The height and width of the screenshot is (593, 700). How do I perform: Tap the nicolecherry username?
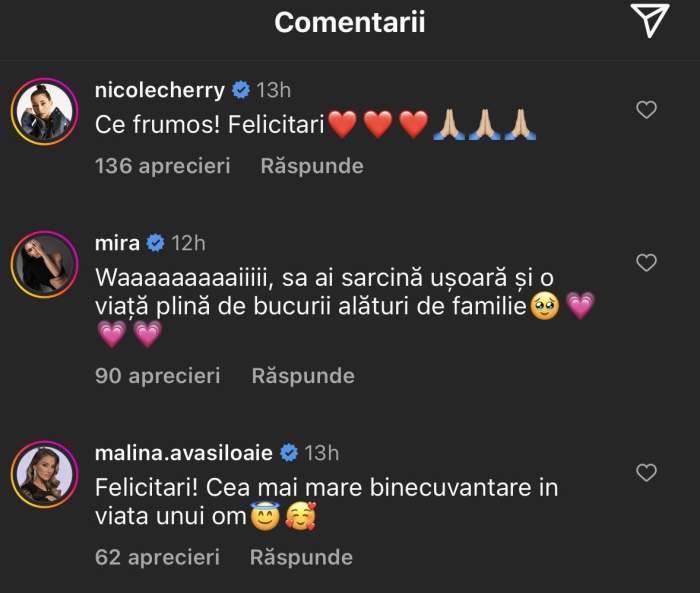coord(160,90)
